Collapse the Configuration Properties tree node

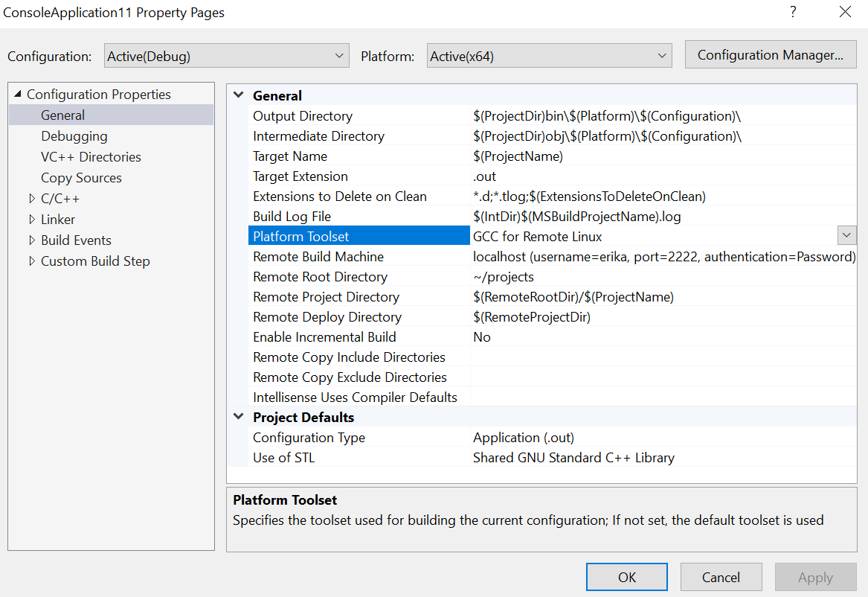point(18,95)
